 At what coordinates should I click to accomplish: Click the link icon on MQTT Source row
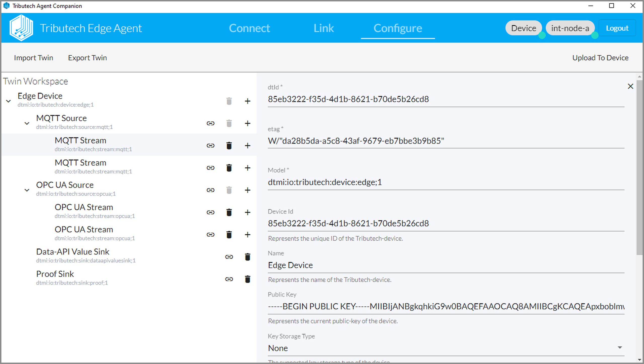pos(211,123)
